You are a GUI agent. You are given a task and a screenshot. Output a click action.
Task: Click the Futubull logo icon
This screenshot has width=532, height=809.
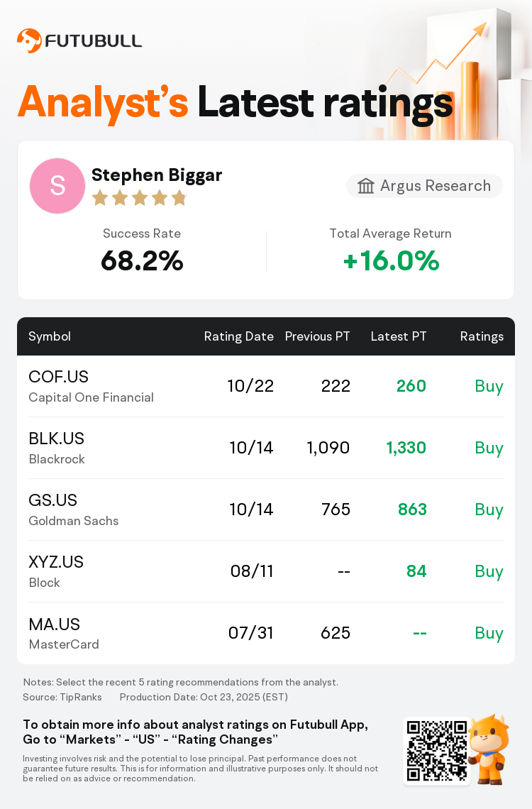pyautogui.click(x=29, y=41)
